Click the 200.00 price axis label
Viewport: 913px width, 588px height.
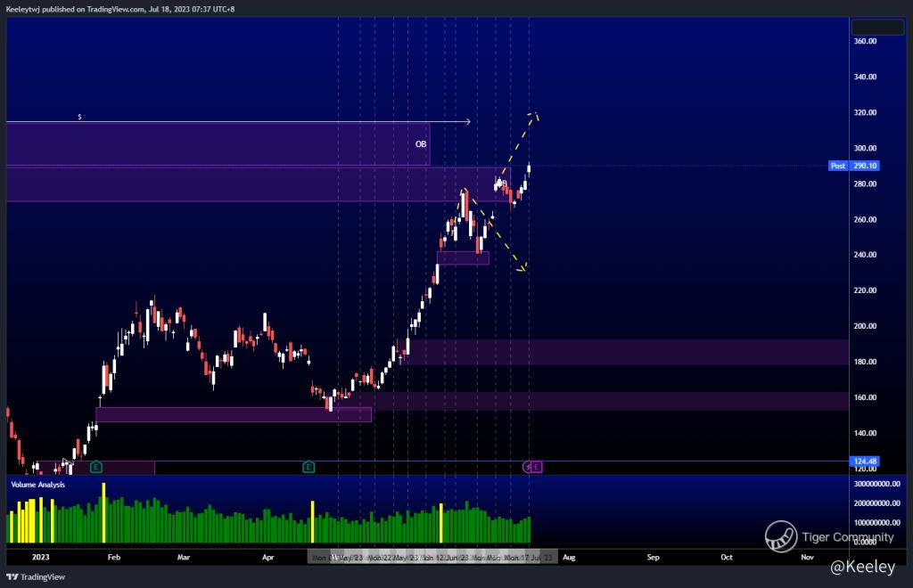coord(865,326)
